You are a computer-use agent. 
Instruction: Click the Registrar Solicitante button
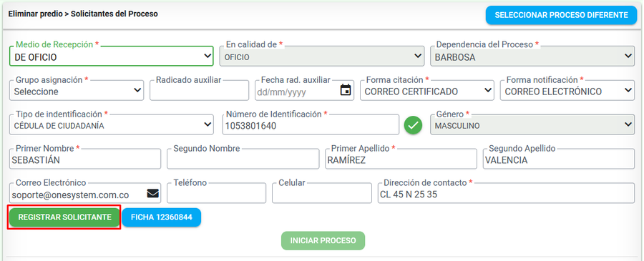click(x=65, y=217)
